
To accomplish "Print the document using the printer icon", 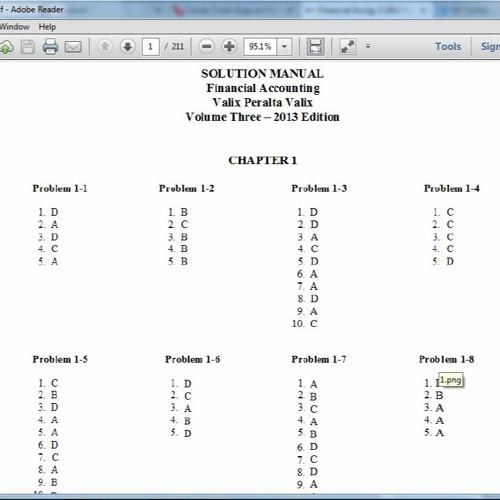I will 50,46.
